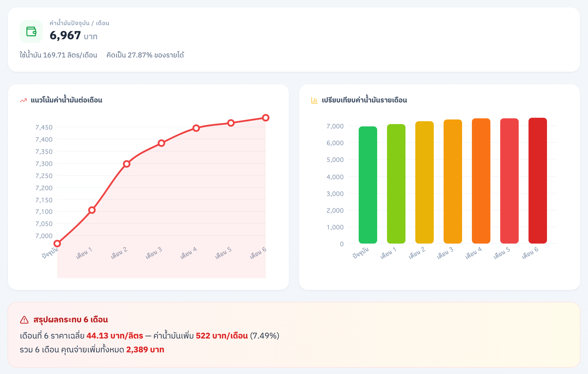Click the orange month 4 bar
Screen dimensions: 588x374
[481, 181]
